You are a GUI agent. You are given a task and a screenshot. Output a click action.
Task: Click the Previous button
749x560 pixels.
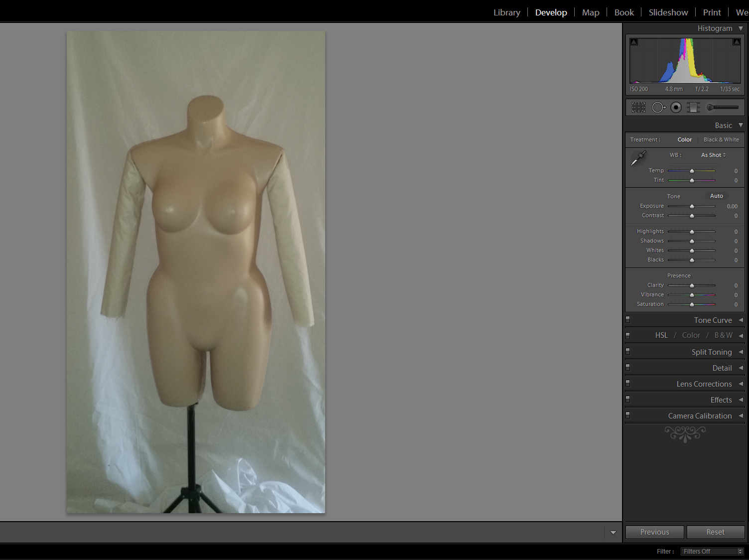click(x=654, y=532)
